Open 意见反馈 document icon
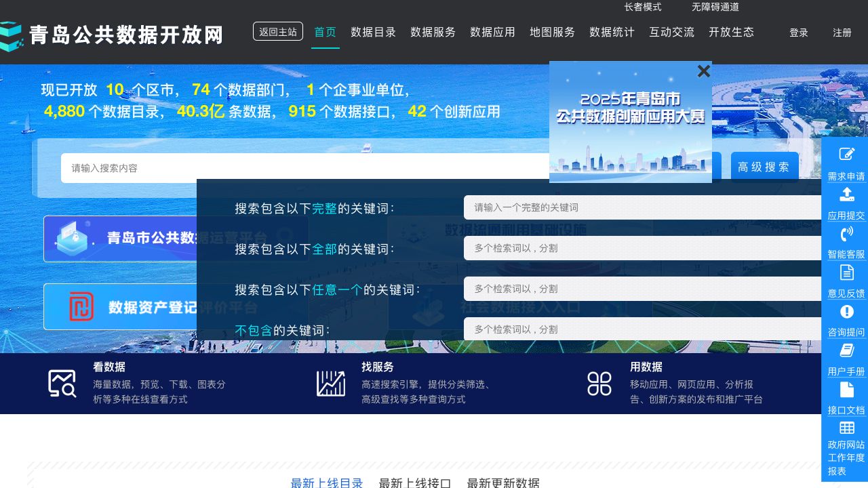 click(846, 272)
